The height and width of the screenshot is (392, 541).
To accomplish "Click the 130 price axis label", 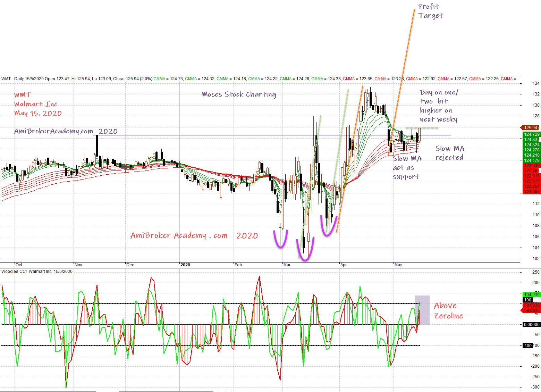I will (x=536, y=105).
